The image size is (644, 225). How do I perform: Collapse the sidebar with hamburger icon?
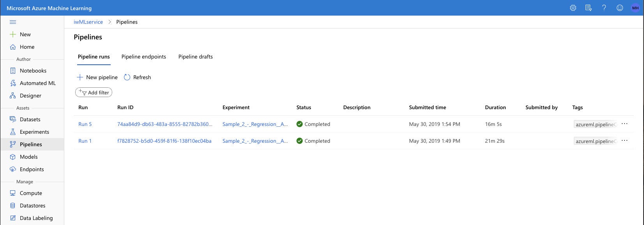click(13, 22)
